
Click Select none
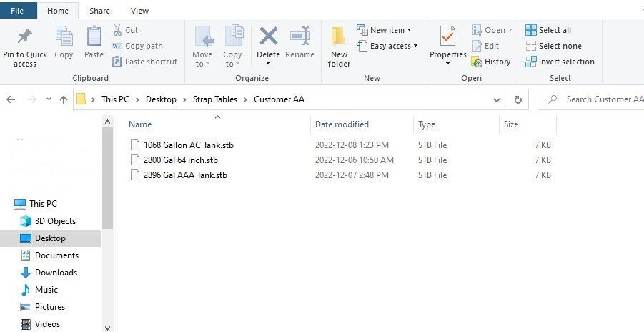tap(554, 46)
